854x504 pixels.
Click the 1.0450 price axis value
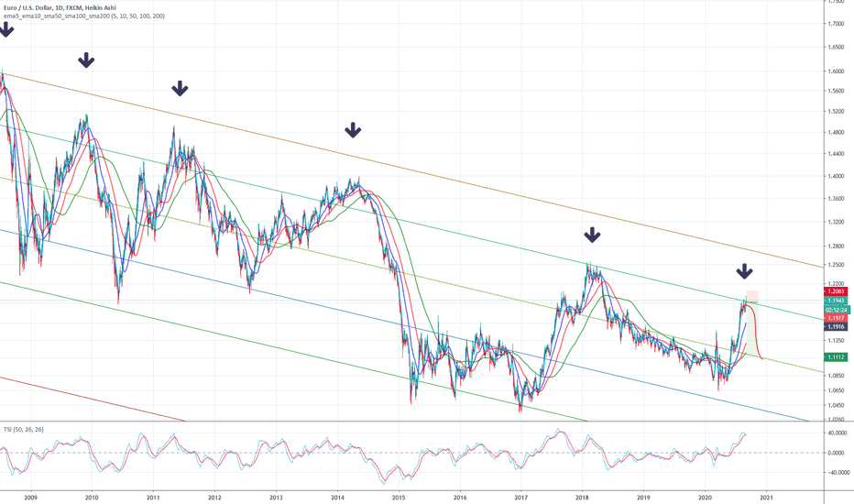(836, 405)
